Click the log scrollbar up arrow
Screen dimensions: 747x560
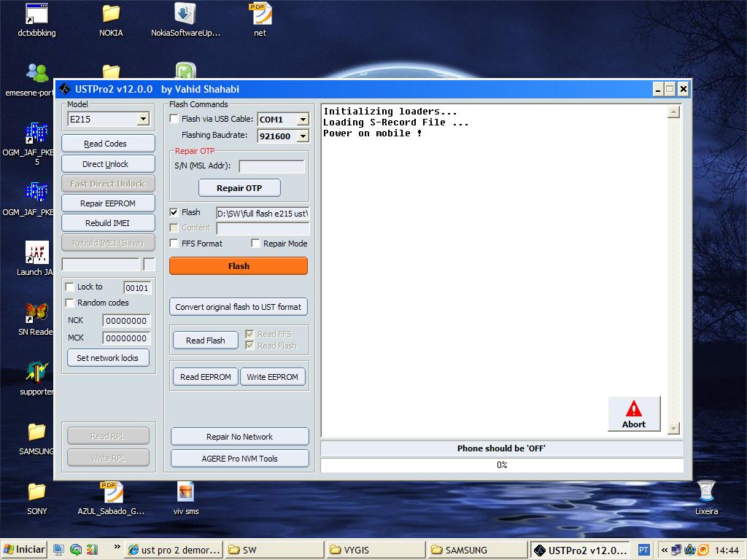tap(673, 112)
